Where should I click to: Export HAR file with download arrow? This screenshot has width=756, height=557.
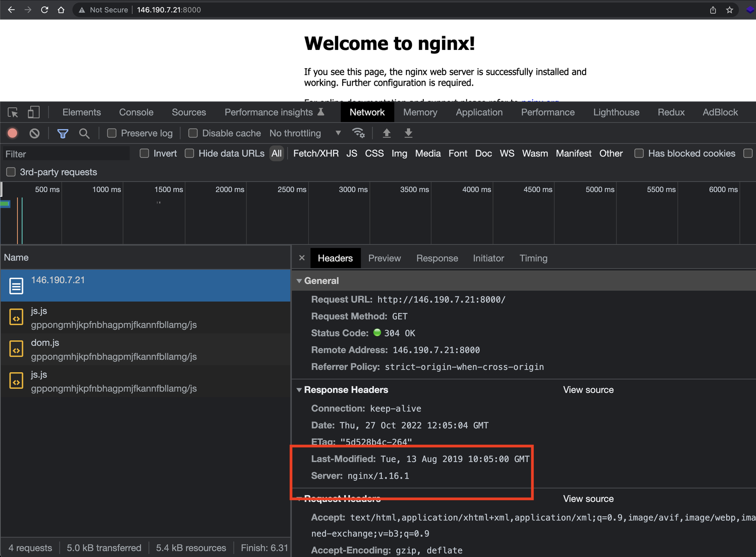click(408, 133)
